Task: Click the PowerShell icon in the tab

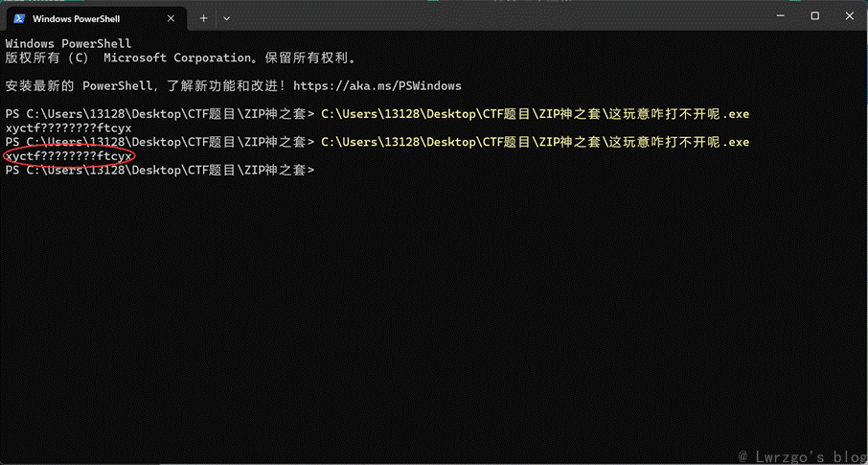Action: pyautogui.click(x=18, y=18)
